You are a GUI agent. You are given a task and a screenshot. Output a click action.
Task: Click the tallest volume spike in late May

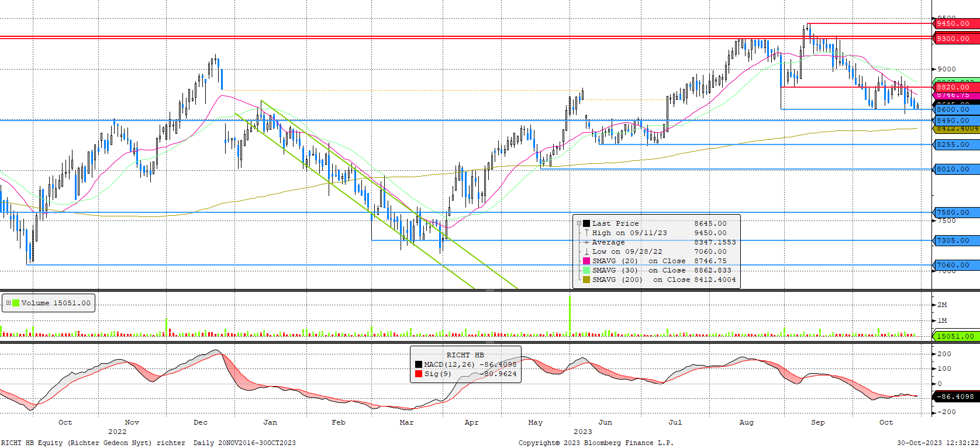pyautogui.click(x=570, y=316)
